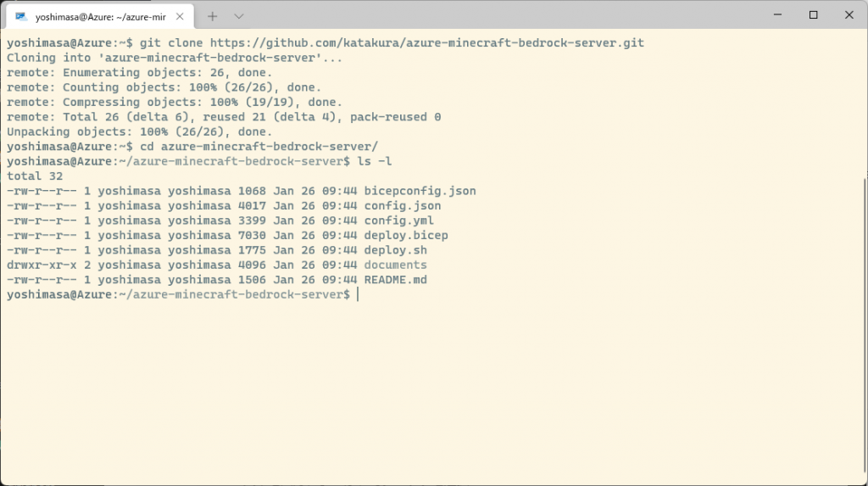Click on documents directory name
The height and width of the screenshot is (486, 868).
point(395,265)
